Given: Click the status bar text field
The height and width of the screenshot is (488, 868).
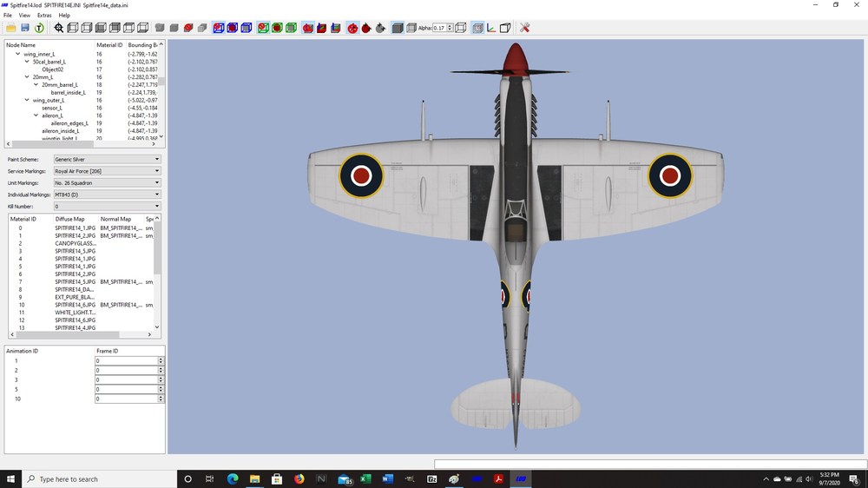Looking at the screenshot, I should point(650,465).
